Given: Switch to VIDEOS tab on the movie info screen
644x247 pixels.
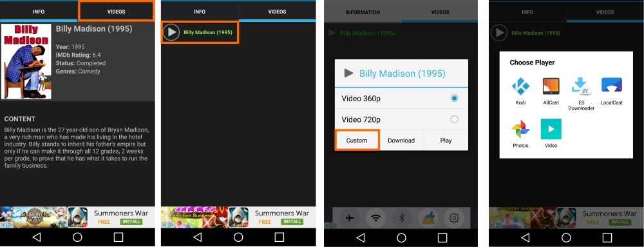Looking at the screenshot, I should pyautogui.click(x=116, y=11).
